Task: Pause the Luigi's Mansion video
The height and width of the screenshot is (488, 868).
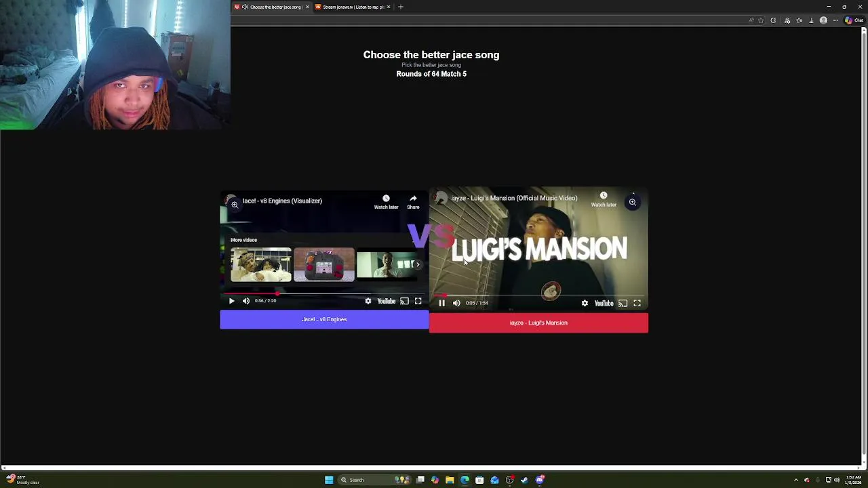Action: 441,303
